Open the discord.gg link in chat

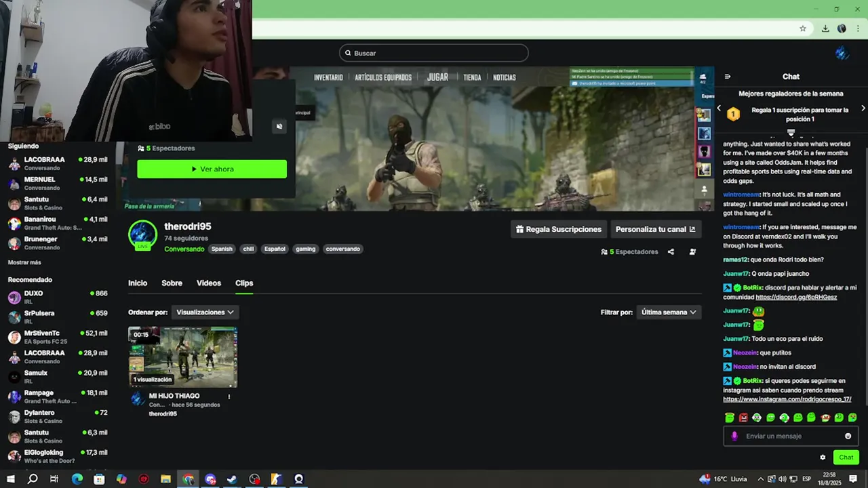[x=796, y=297]
